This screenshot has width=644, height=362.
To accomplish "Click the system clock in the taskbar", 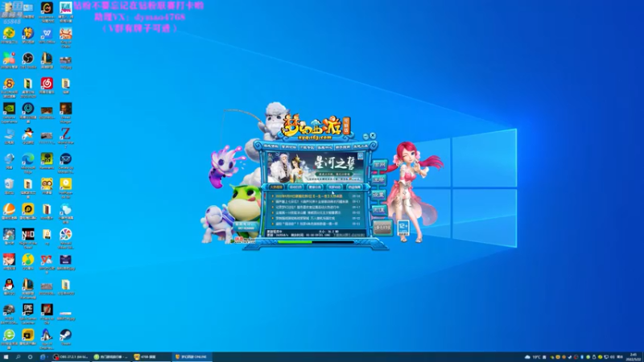I will click(634, 357).
